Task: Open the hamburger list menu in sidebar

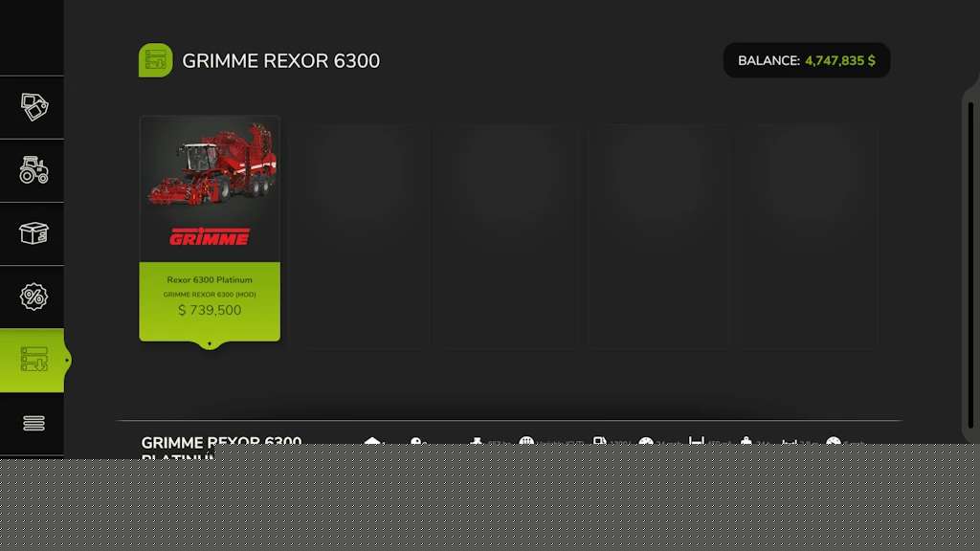Action: [33, 423]
